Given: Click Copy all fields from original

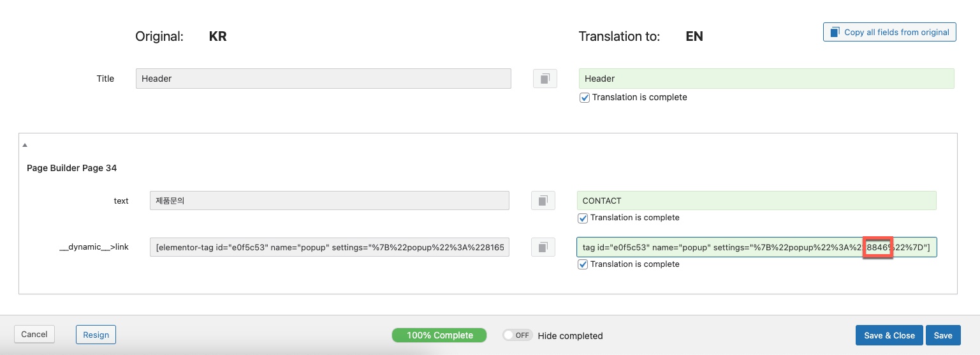Looking at the screenshot, I should [x=889, y=32].
